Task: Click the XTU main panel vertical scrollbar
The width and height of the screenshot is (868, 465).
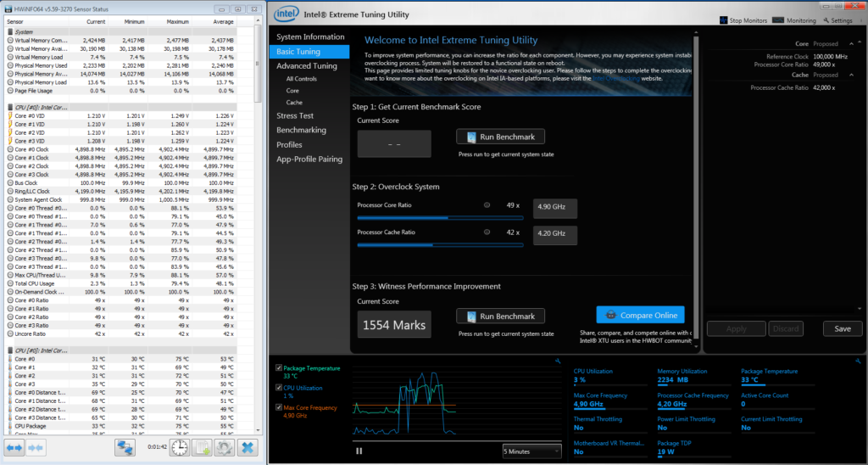Action: point(697,188)
